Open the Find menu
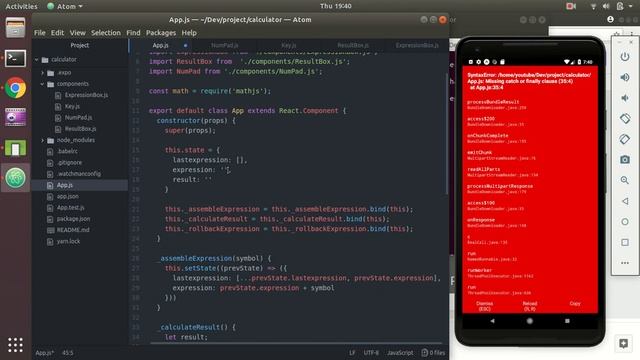Viewport: 640px width, 360px height. click(133, 33)
